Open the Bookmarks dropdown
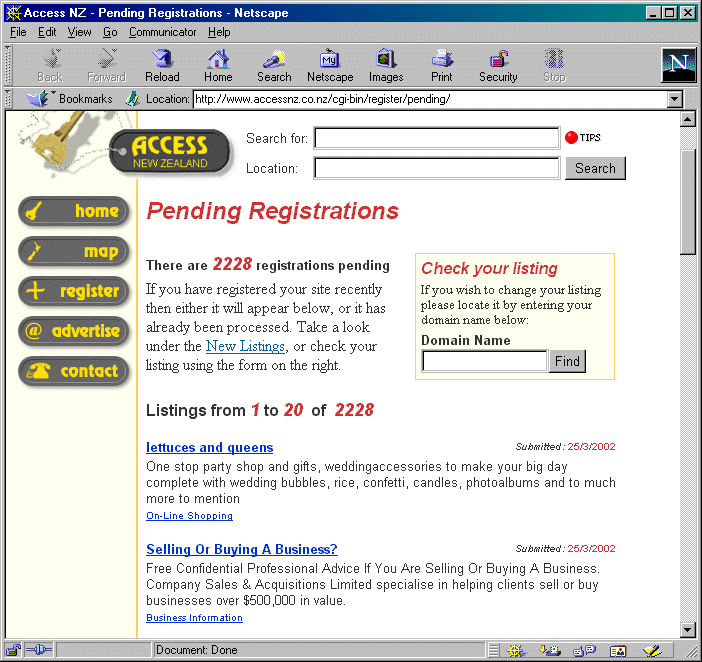 coord(70,99)
